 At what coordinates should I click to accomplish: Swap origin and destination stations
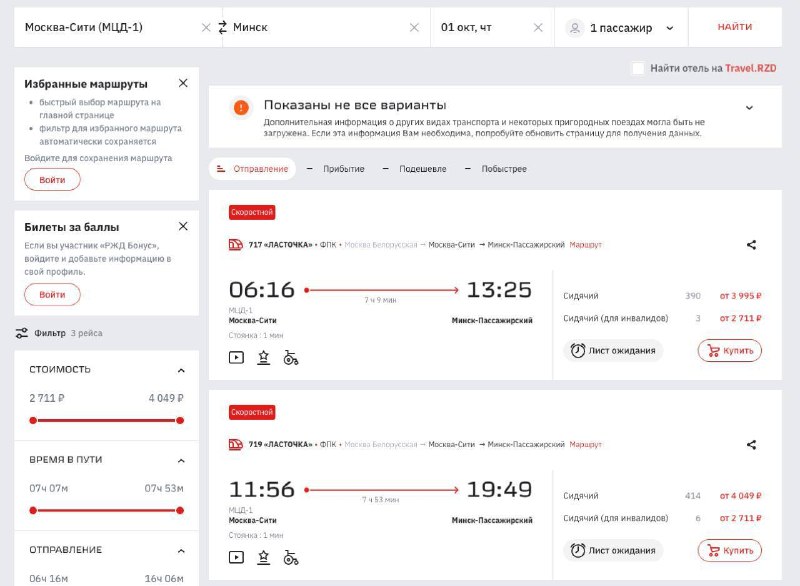click(x=222, y=28)
